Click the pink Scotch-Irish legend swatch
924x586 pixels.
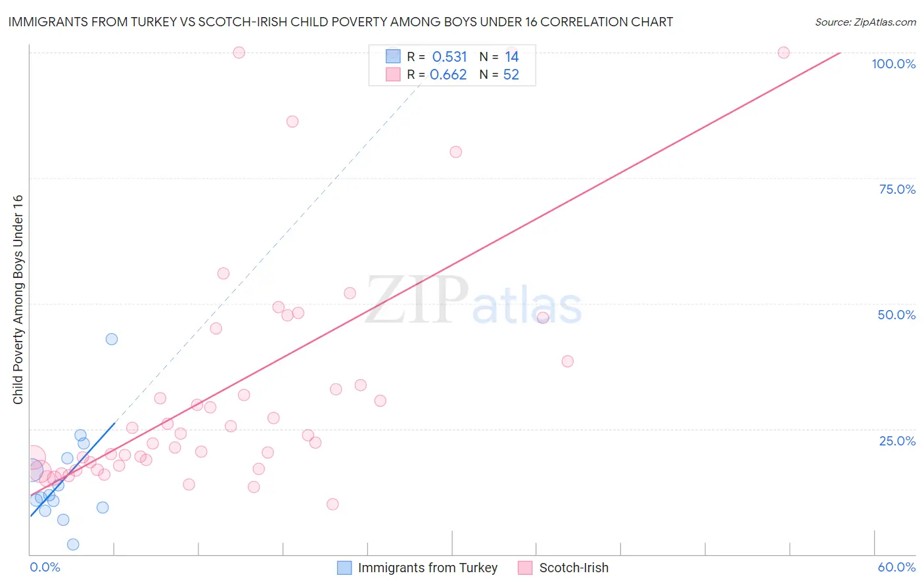pyautogui.click(x=525, y=568)
